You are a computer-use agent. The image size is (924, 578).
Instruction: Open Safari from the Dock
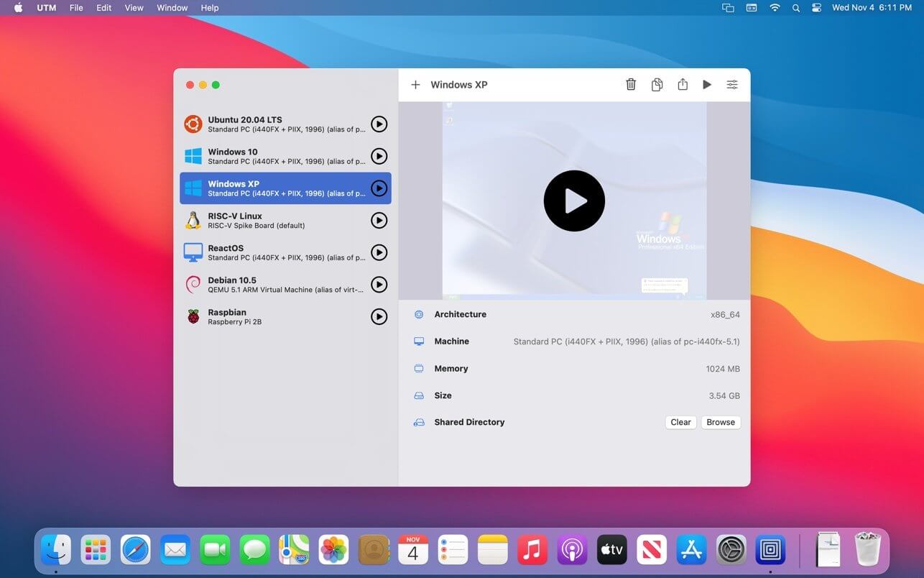tap(135, 551)
